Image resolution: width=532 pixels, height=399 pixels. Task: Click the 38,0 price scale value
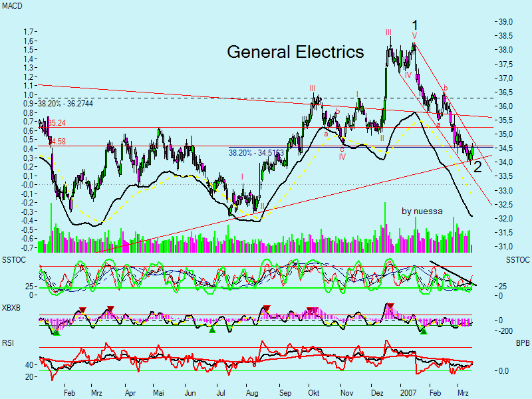point(505,50)
